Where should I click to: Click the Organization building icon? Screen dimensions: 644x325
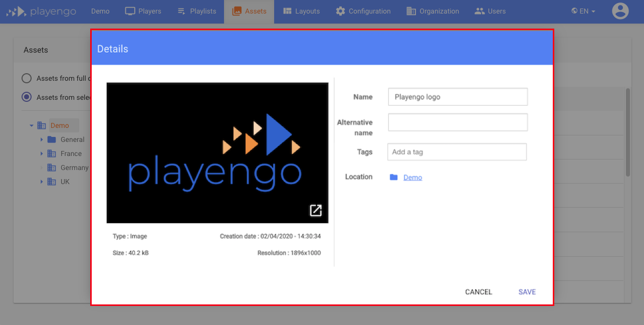pos(411,11)
